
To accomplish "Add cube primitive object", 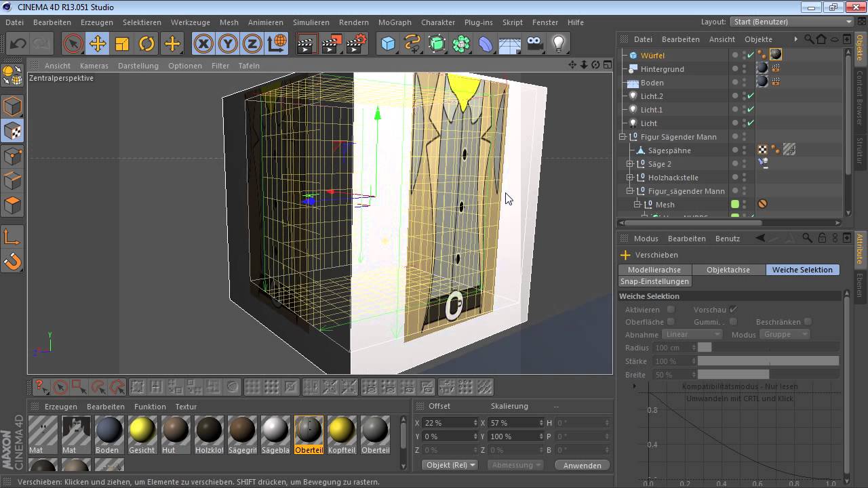I will click(x=388, y=44).
